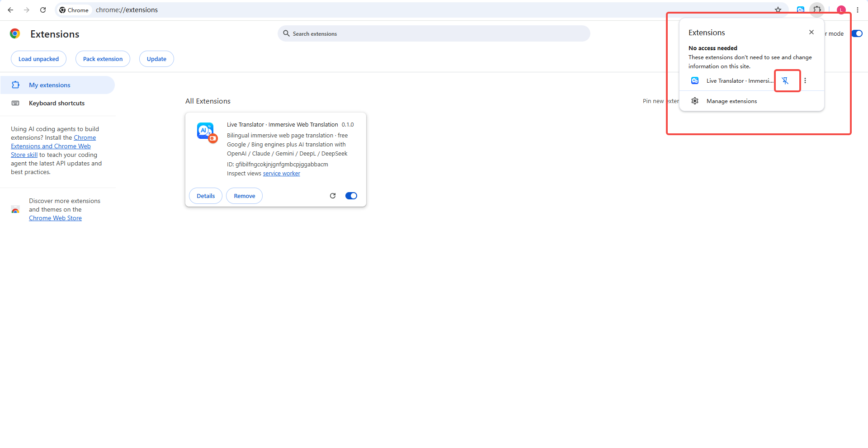Bookmark this page with the star icon

[778, 9]
